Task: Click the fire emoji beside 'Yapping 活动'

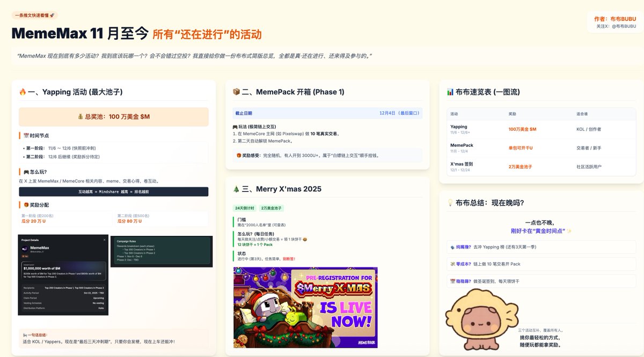Action: click(x=23, y=92)
